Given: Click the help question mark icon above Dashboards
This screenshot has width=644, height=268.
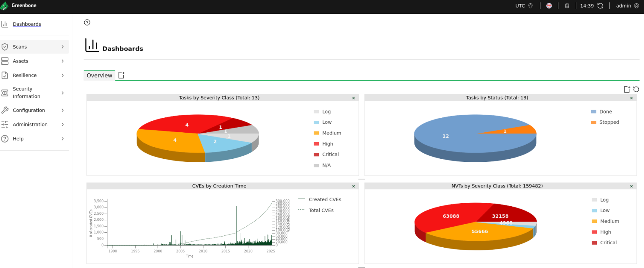Looking at the screenshot, I should (87, 23).
